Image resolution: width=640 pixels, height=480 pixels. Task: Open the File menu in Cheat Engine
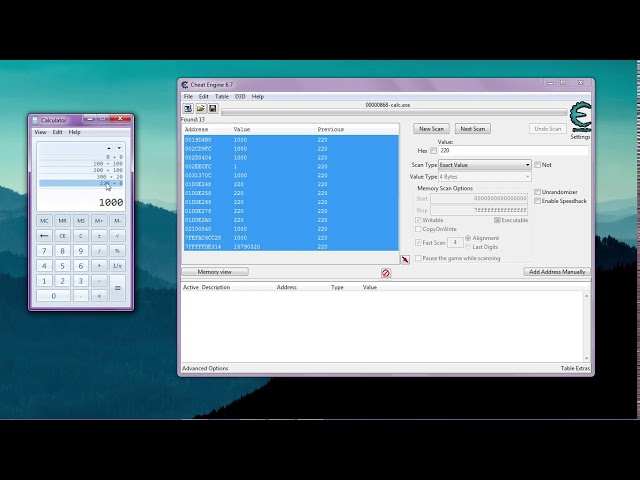point(188,96)
